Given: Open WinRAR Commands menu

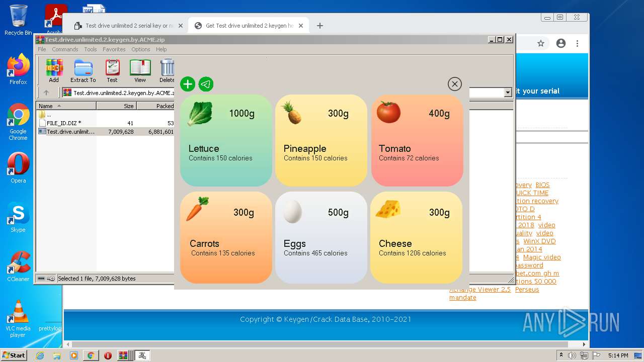Looking at the screenshot, I should [65, 49].
